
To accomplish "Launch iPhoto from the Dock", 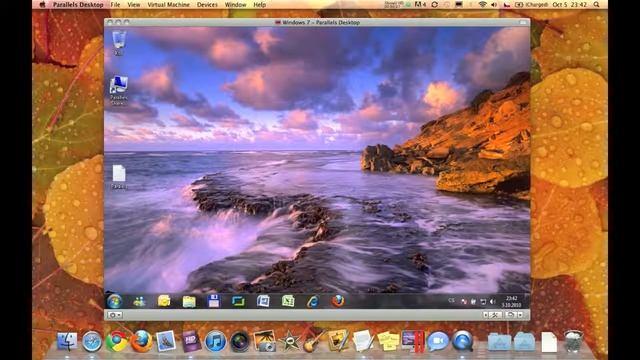I will (264, 341).
